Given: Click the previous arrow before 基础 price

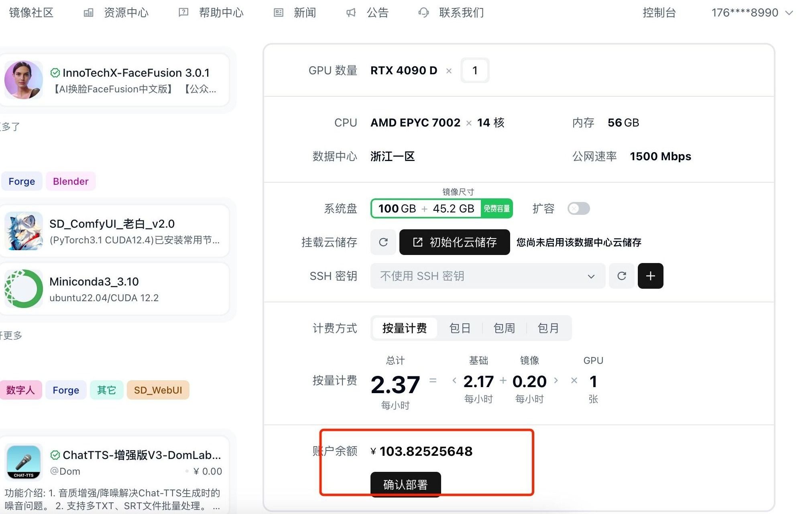Looking at the screenshot, I should pos(454,380).
